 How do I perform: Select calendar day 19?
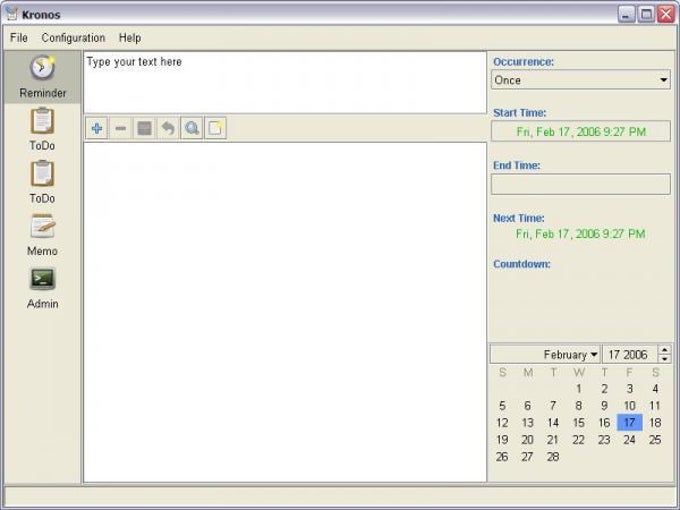[x=502, y=439]
